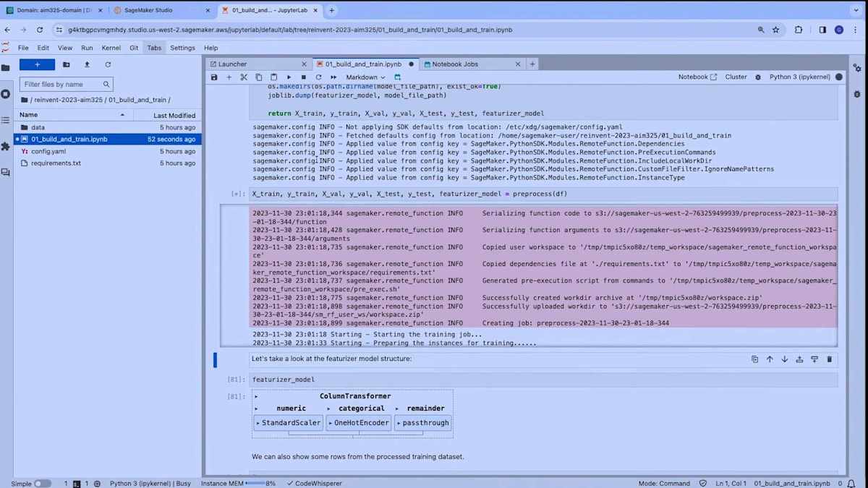This screenshot has height=488, width=868.
Task: Delete the active cell with trash icon
Action: coord(829,359)
